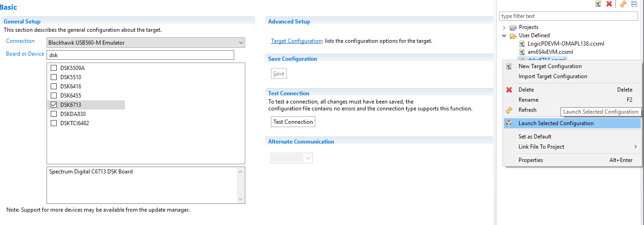This screenshot has height=225, width=644.
Task: Click the description box scrollbar down arrow
Action: (x=240, y=199)
